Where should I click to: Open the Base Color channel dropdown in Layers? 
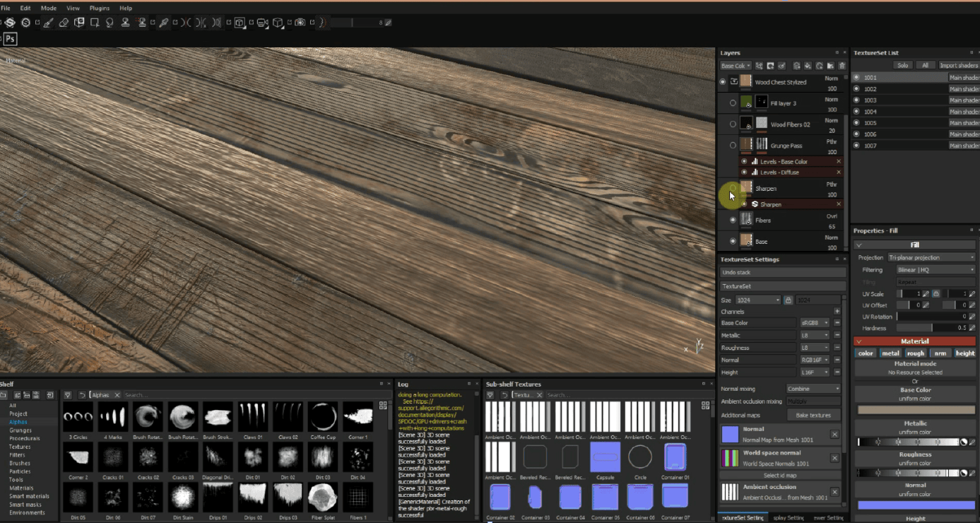pos(736,66)
